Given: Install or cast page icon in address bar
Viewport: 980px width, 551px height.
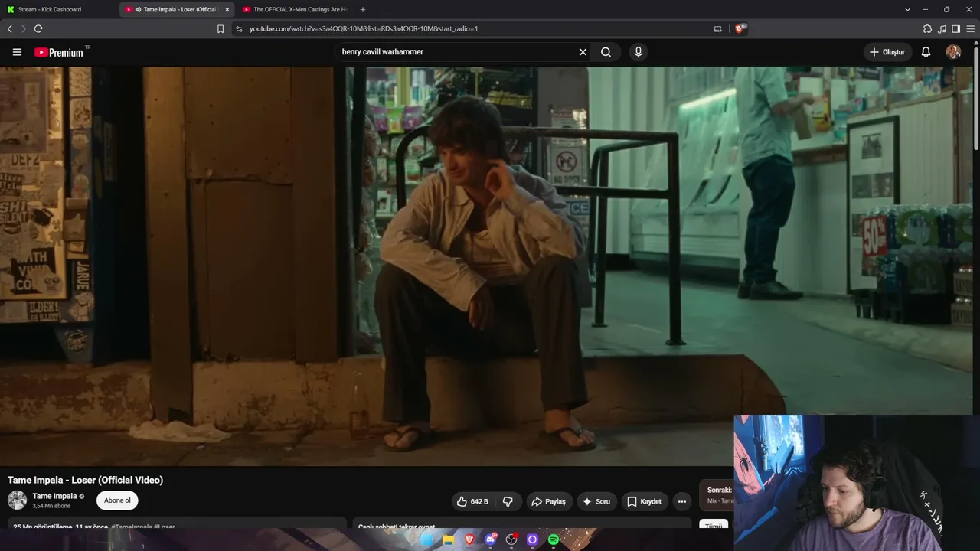Looking at the screenshot, I should 717,28.
